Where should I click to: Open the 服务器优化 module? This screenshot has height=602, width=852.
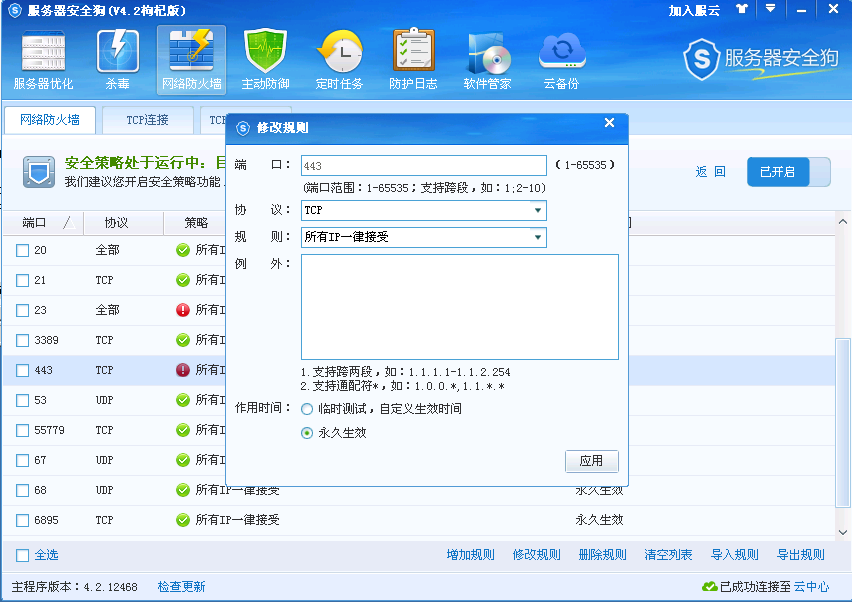(43, 60)
